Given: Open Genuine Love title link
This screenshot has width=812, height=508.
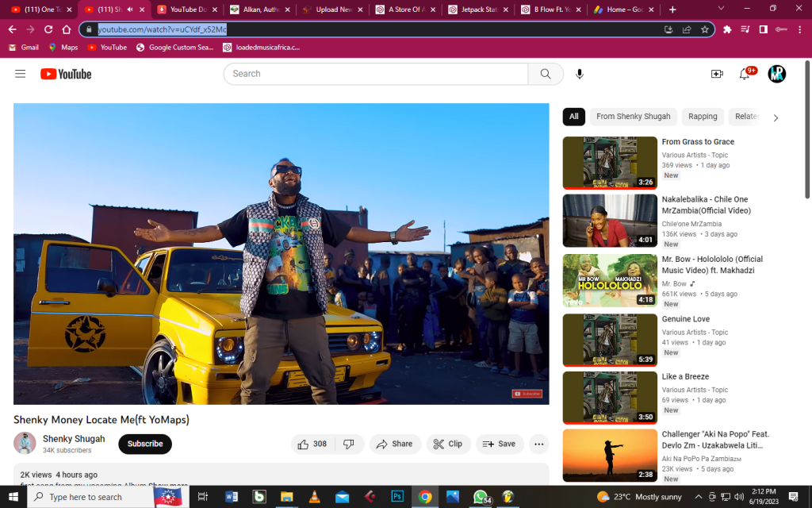Looking at the screenshot, I should [685, 319].
